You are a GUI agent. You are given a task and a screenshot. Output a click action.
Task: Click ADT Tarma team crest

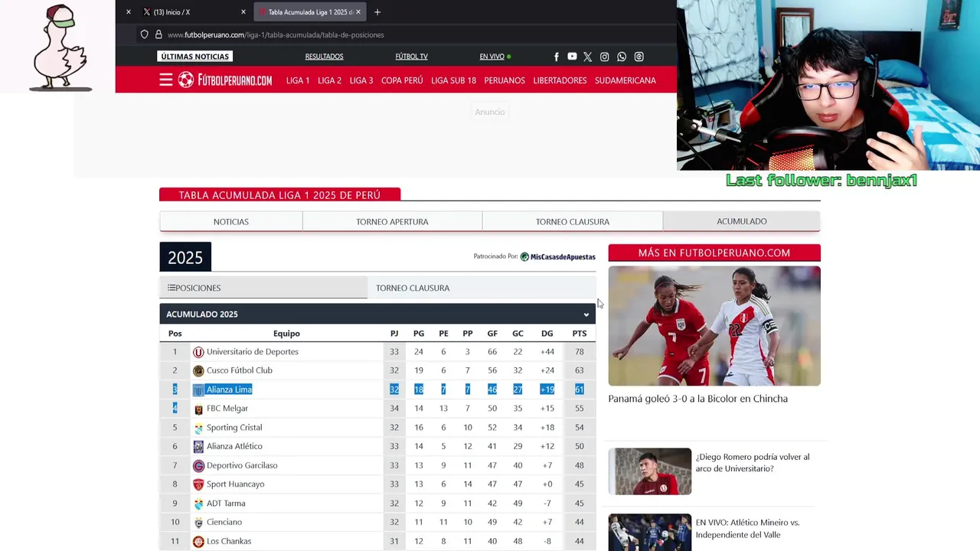click(198, 504)
